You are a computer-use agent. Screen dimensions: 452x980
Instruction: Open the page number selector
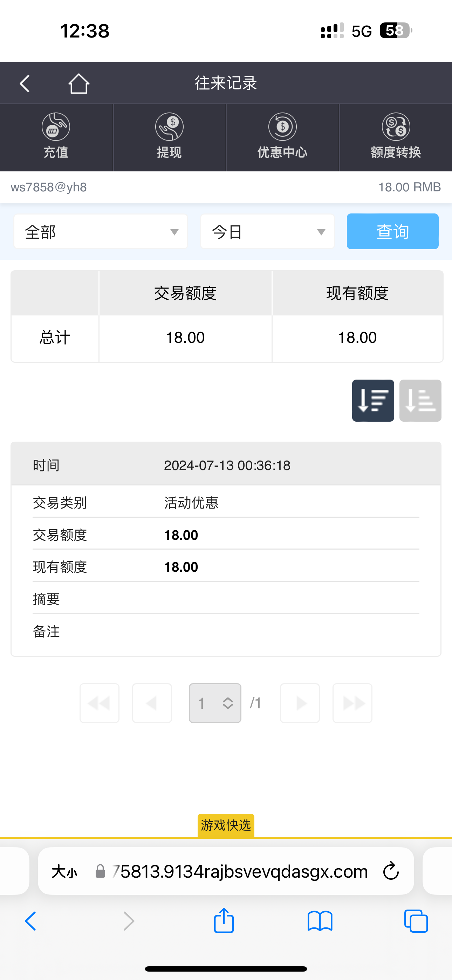[x=215, y=703]
